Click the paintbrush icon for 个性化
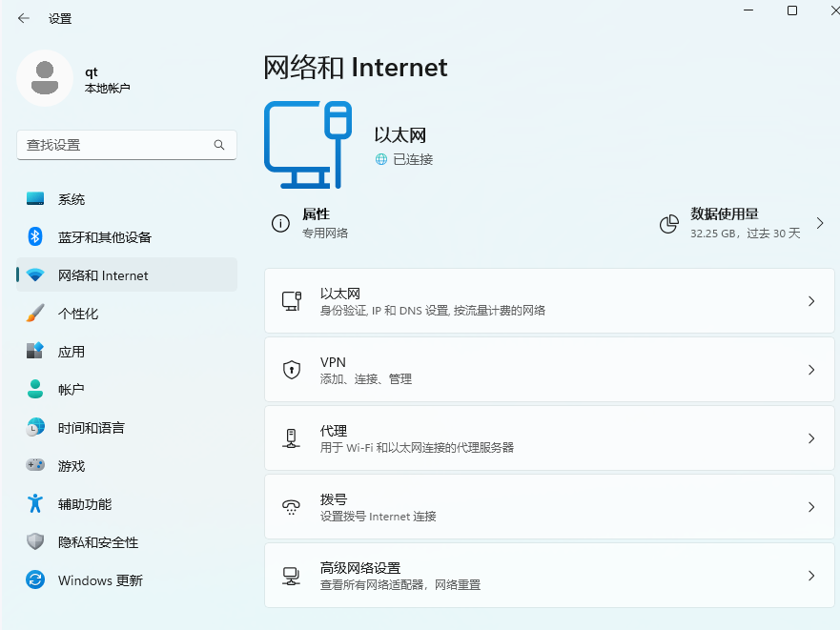Screen dimensions: 840x630 (x=35, y=314)
